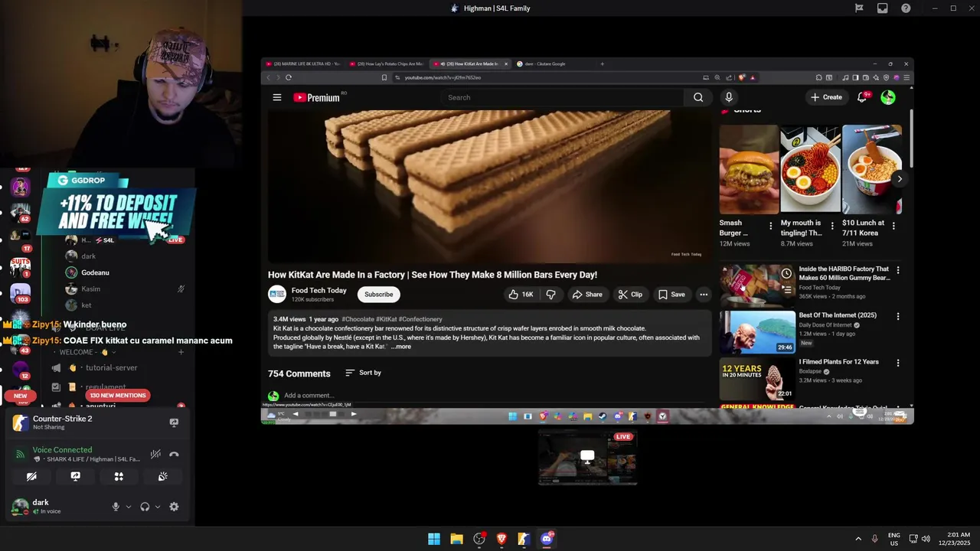Switch to the dare Google search tab
980x551 pixels.
pyautogui.click(x=551, y=64)
